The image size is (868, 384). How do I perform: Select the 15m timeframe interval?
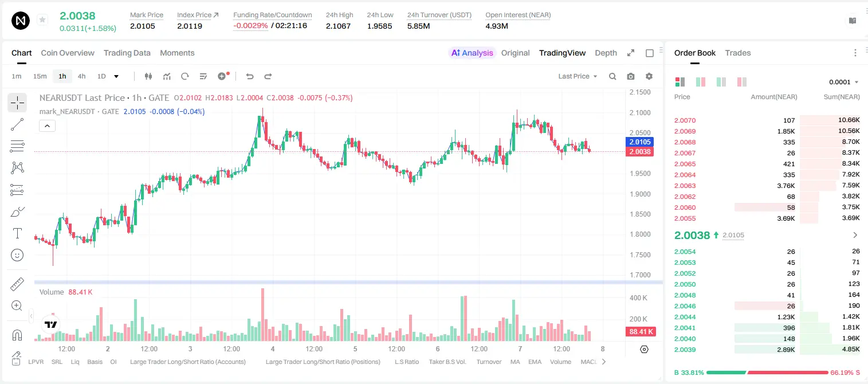click(40, 76)
